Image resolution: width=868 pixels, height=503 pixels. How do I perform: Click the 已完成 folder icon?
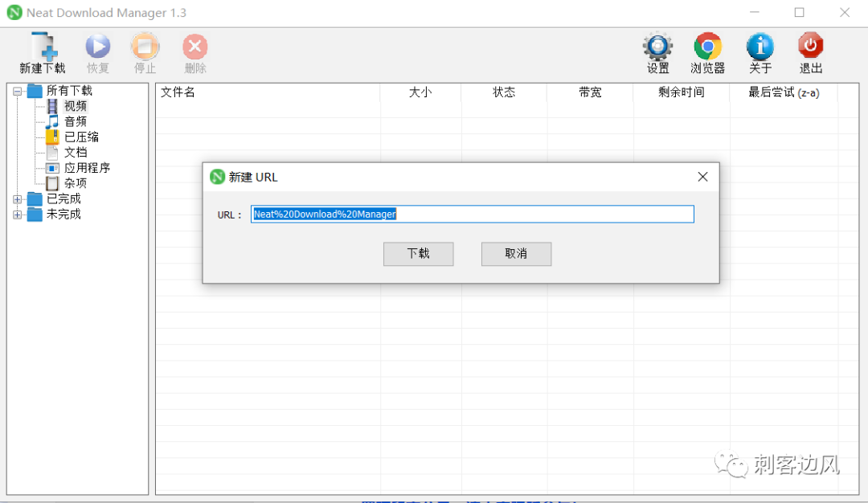35,198
